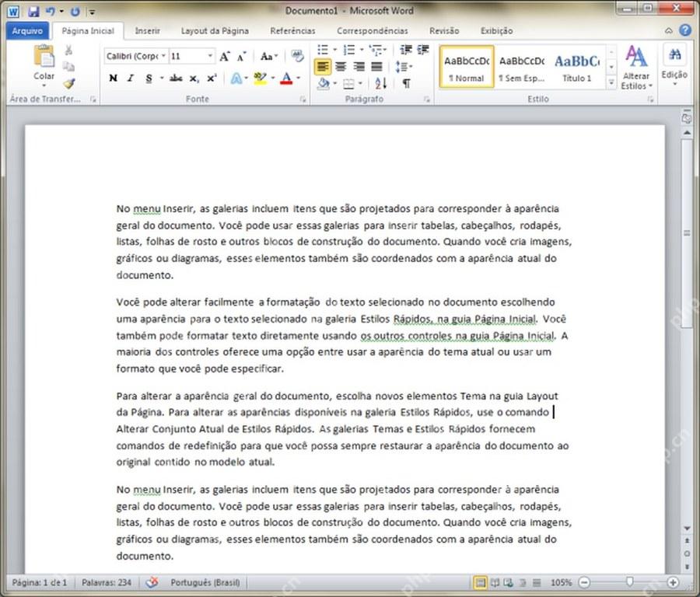The image size is (700, 597).
Task: Increase the paragraph indent
Action: 423,50
